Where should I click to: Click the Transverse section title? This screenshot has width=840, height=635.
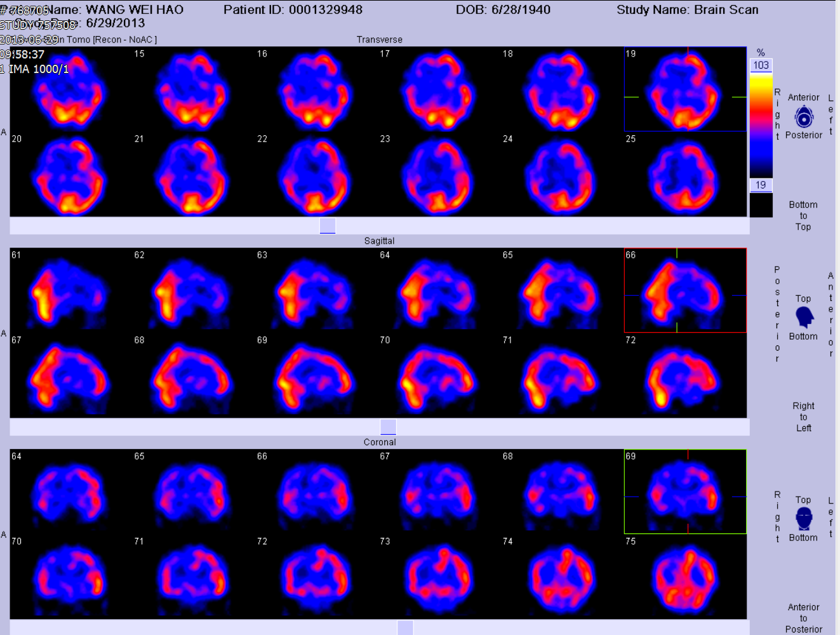tap(379, 39)
